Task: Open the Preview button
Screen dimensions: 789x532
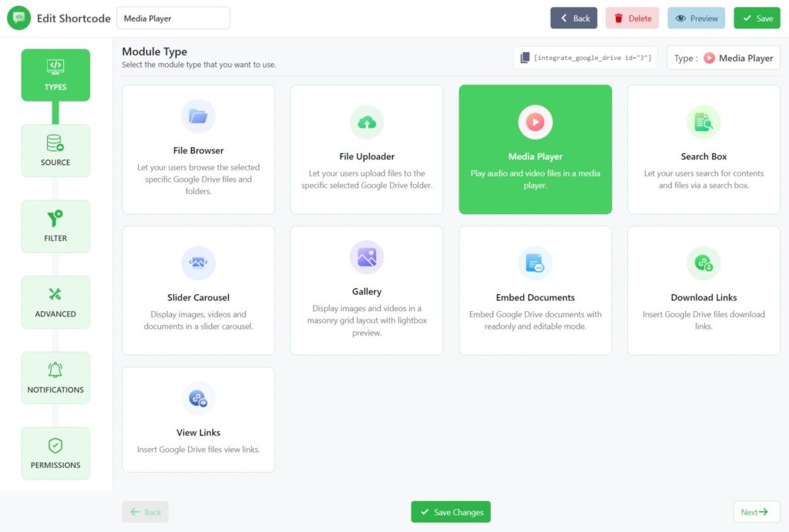Action: point(697,18)
